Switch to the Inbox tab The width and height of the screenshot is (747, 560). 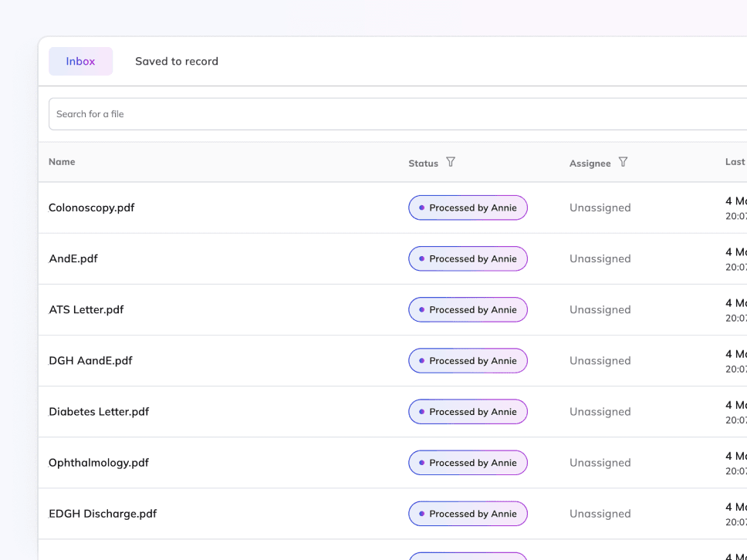pos(80,62)
